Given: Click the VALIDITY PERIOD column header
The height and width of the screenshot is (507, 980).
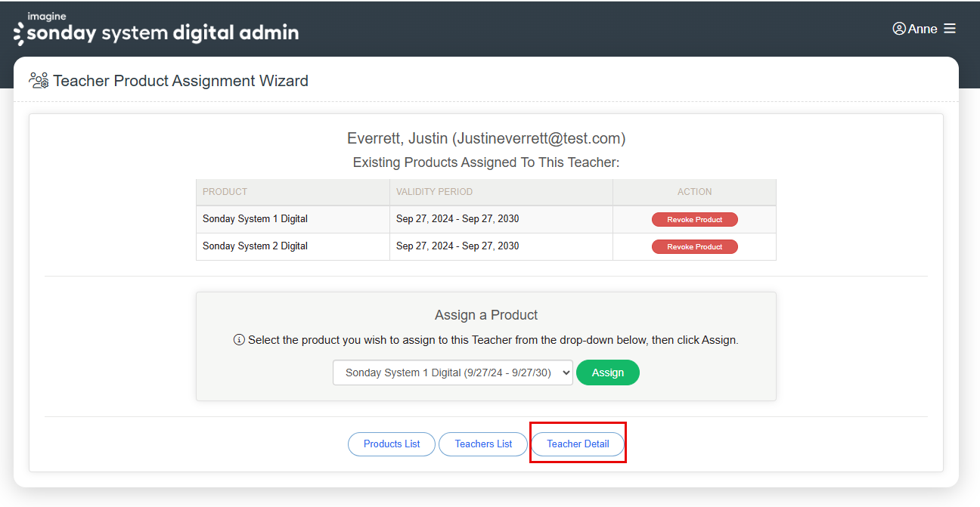Looking at the screenshot, I should 435,192.
